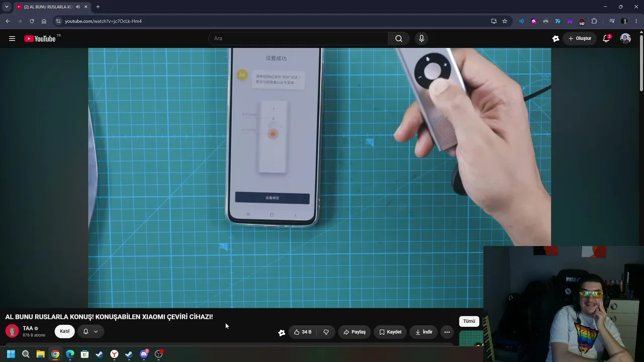The height and width of the screenshot is (362, 644).
Task: Mute the tab using its speaker icon
Action: point(77,7)
